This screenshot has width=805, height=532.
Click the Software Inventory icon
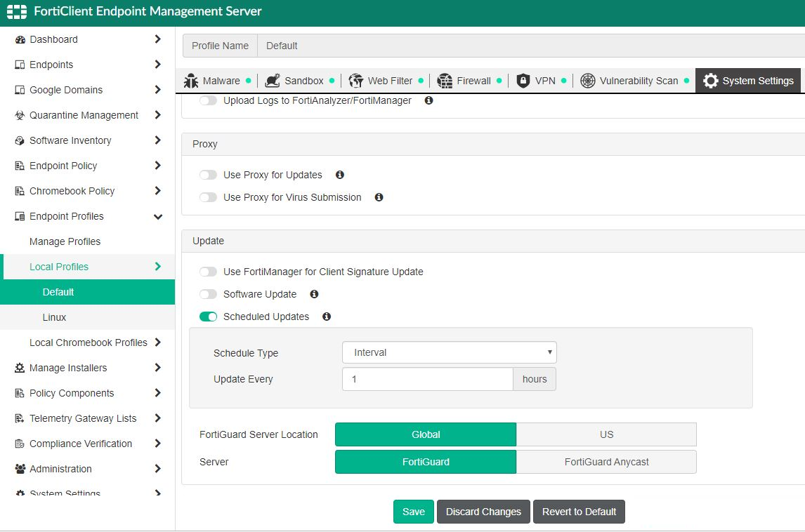[20, 140]
